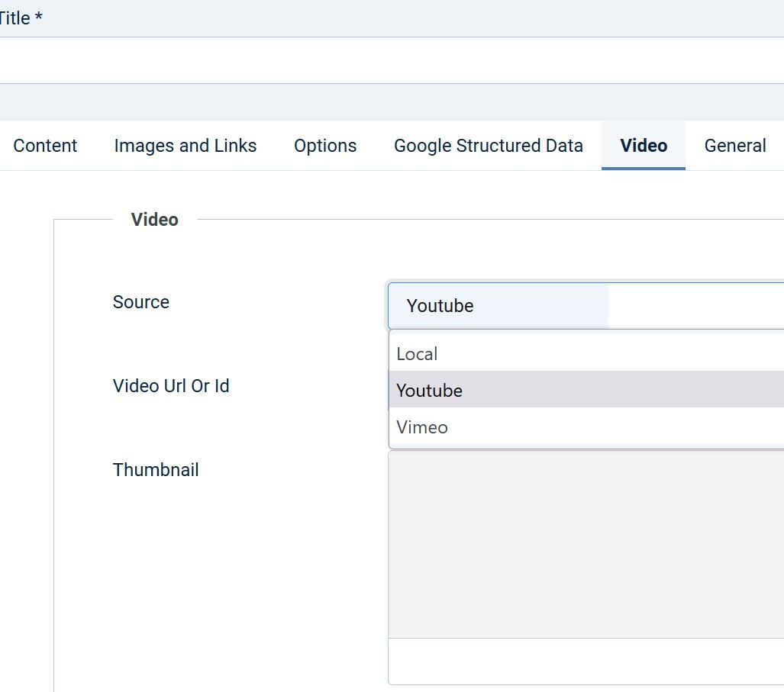784x692 pixels.
Task: Click the Title text input field
Action: click(391, 60)
